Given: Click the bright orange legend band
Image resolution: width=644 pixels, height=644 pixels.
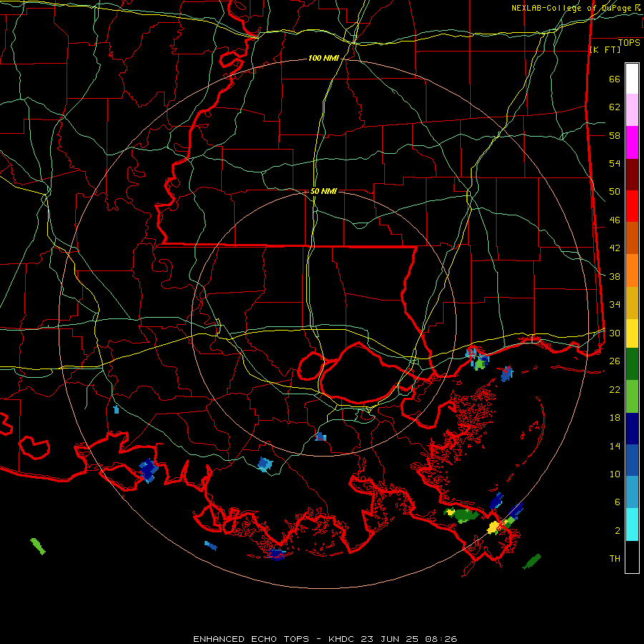Looking at the screenshot, I should tap(632, 270).
